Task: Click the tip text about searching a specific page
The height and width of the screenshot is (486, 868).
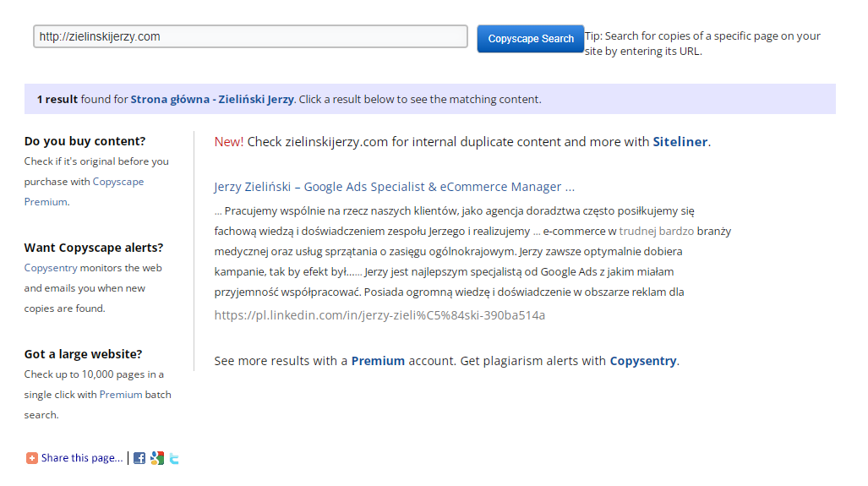Action: pos(702,44)
